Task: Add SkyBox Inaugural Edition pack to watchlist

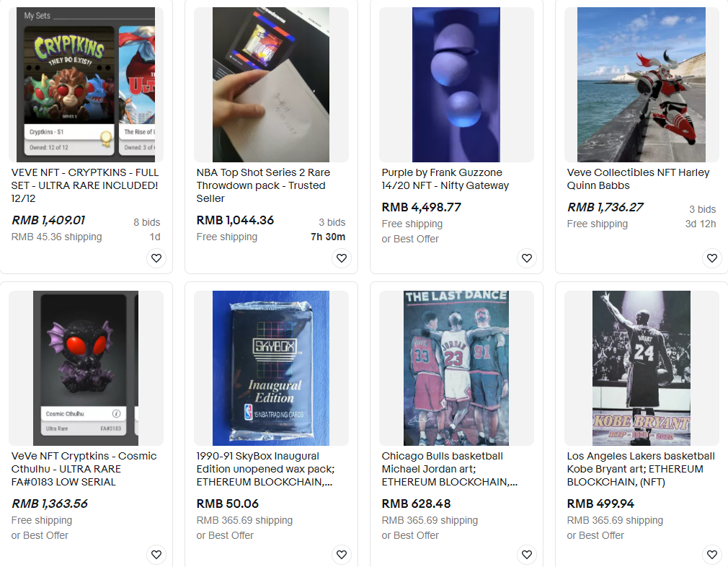Action: click(342, 555)
